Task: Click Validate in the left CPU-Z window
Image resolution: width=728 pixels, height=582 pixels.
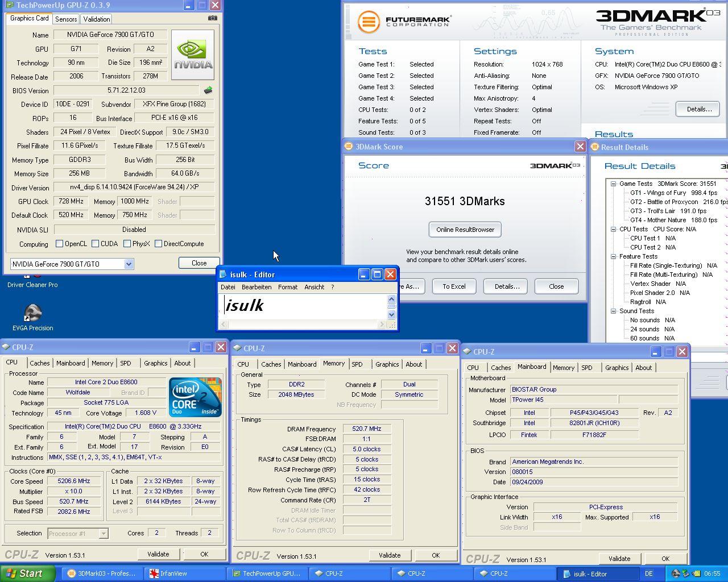Action: [x=158, y=554]
